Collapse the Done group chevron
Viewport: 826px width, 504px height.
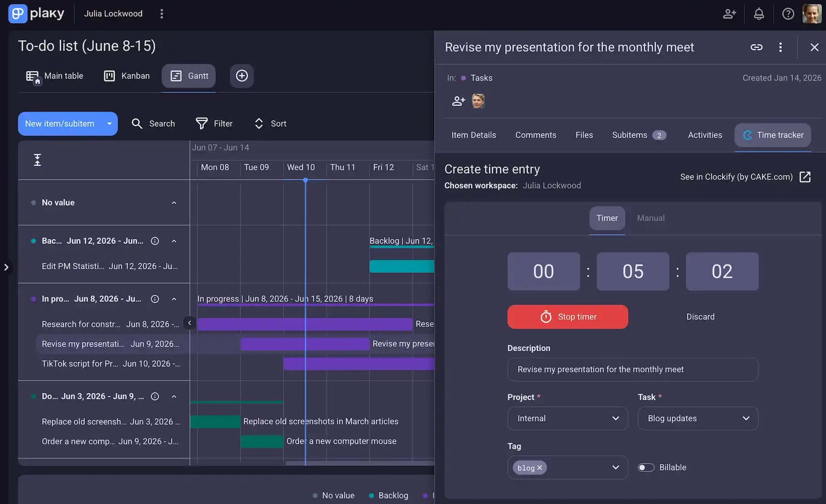tap(174, 396)
